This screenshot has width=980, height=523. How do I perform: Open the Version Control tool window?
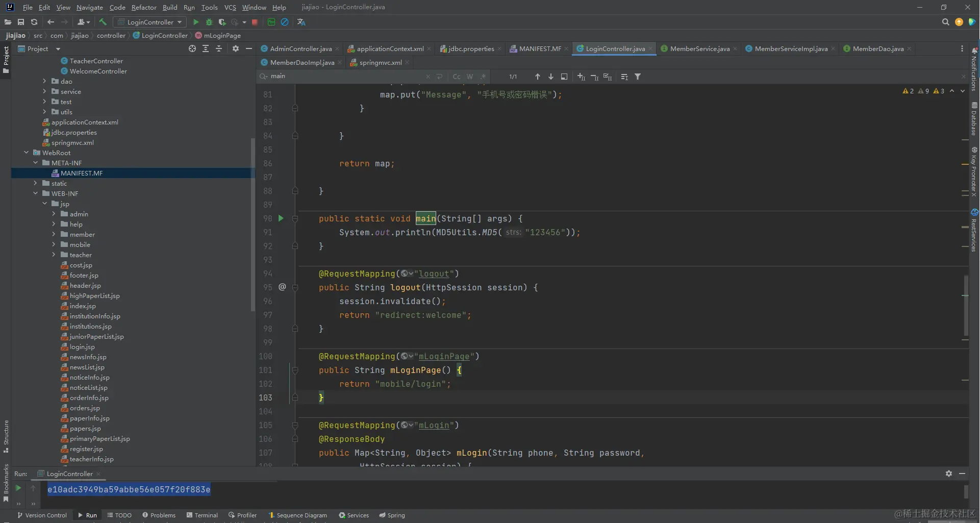(42, 515)
